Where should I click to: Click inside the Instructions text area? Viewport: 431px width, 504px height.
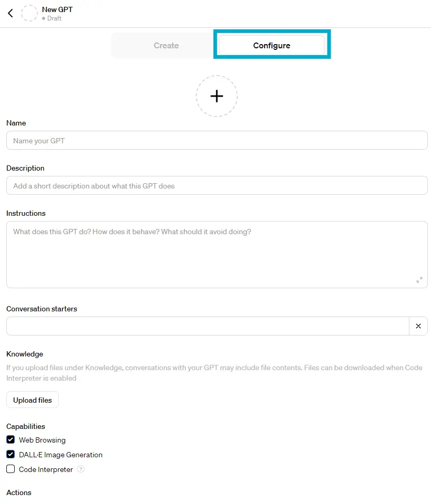(x=217, y=255)
